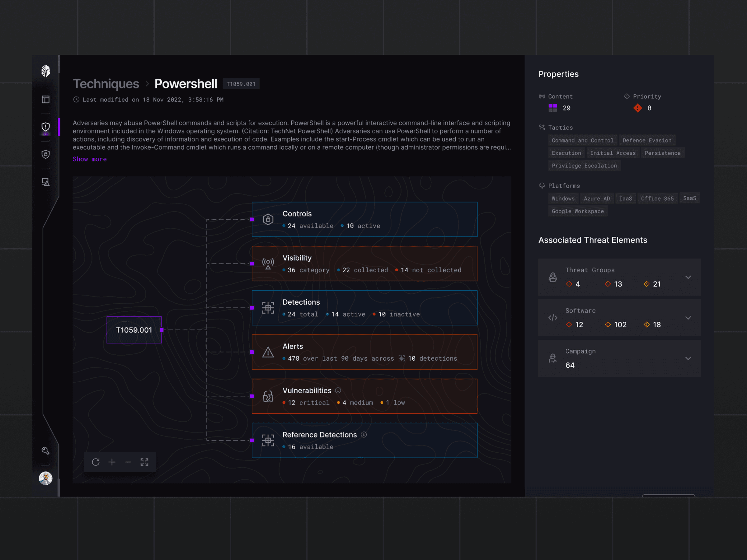Click the Controls lock shield icon
Viewport: 747px width, 560px height.
(x=268, y=219)
